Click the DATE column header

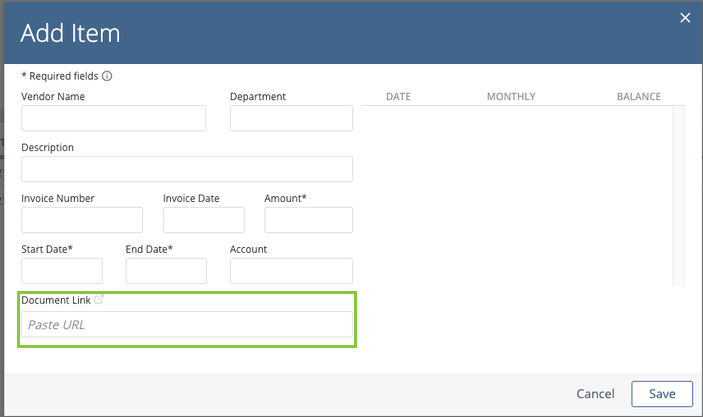click(398, 96)
